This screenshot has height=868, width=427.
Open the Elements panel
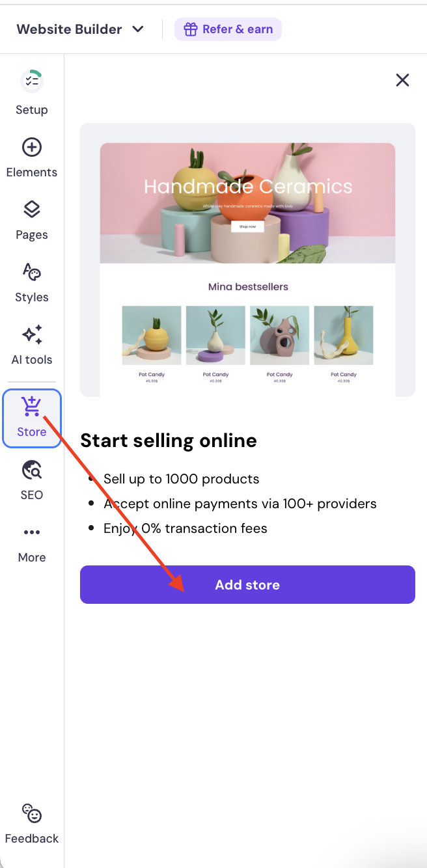(x=31, y=148)
